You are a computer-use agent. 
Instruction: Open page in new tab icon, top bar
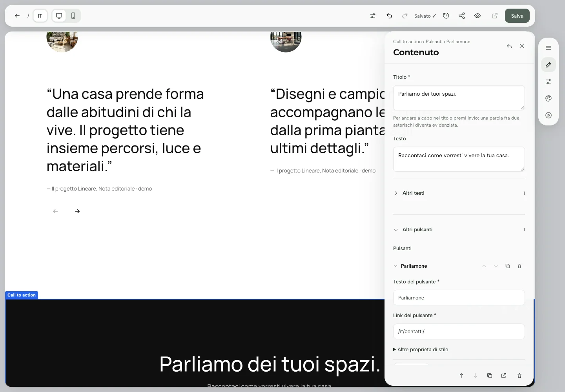(x=495, y=16)
